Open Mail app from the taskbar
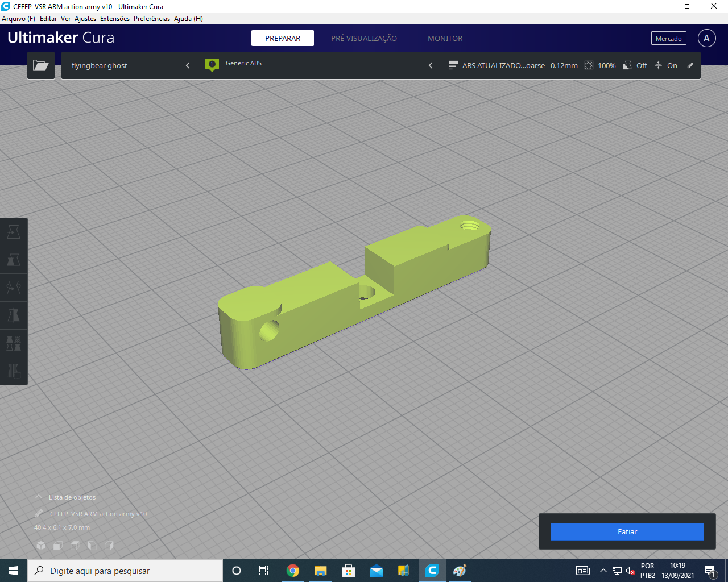This screenshot has height=582, width=728. [x=376, y=571]
